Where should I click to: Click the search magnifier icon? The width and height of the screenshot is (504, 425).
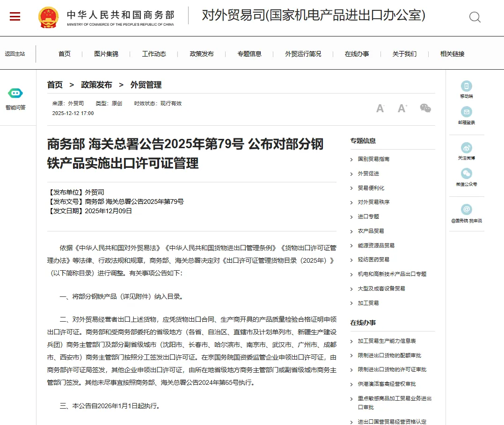tap(475, 17)
